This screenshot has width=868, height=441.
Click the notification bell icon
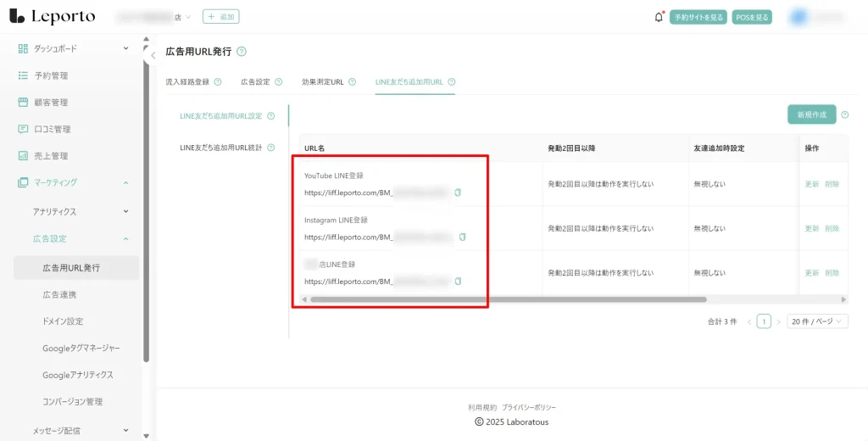pyautogui.click(x=659, y=17)
